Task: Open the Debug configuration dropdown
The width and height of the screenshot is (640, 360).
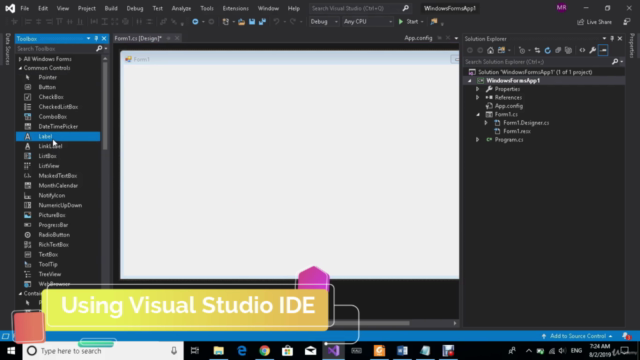Action: pyautogui.click(x=324, y=22)
